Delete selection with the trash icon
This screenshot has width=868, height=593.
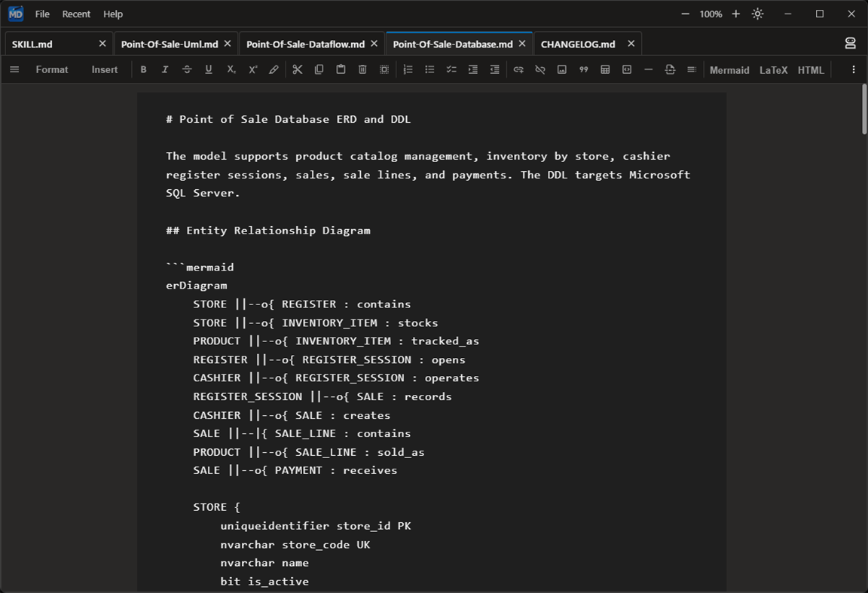[362, 70]
